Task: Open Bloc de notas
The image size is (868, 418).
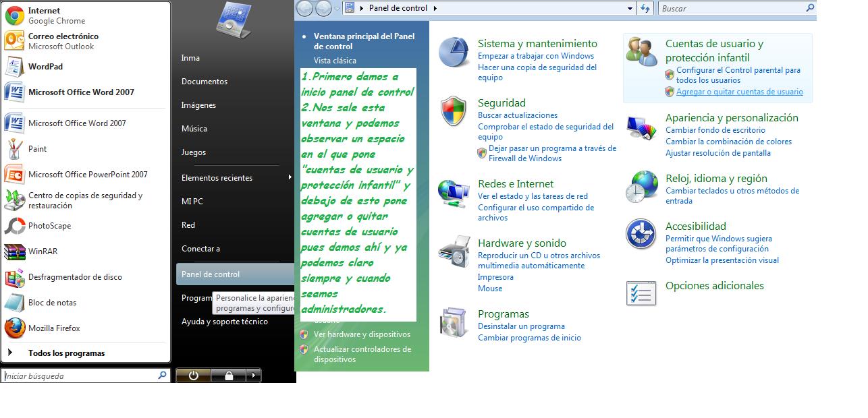Action: point(85,303)
